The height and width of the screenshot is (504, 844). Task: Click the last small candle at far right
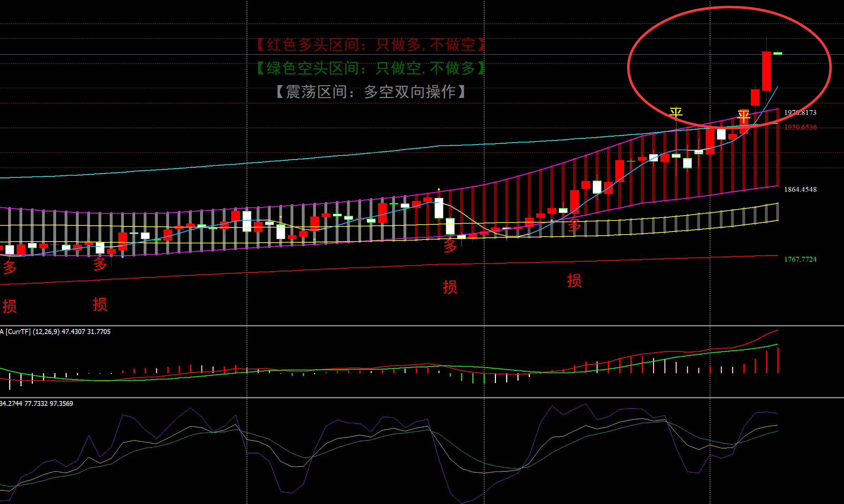[778, 53]
